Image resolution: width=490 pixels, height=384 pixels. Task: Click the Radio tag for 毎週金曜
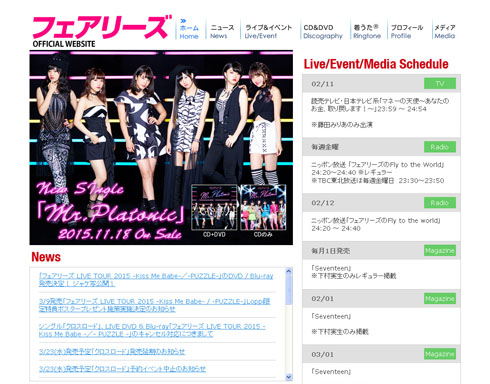pos(440,147)
